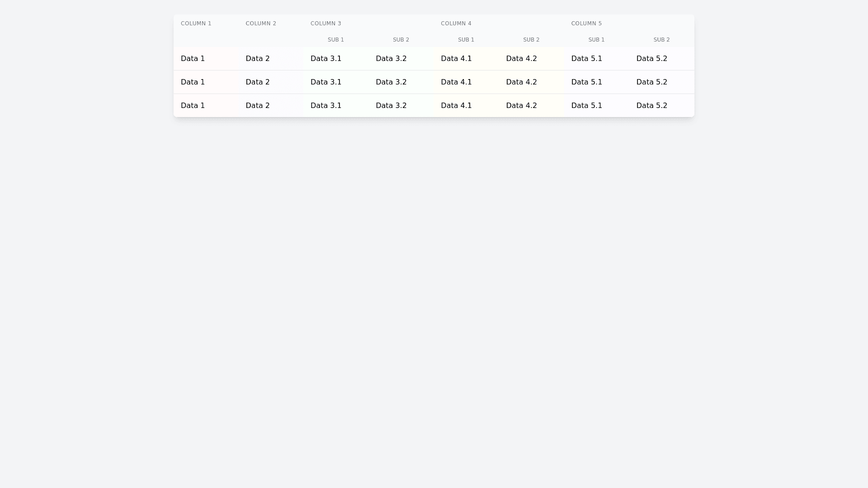Viewport: 868px width, 488px height.
Task: Select Data 1 cell in first row
Action: coord(193,59)
